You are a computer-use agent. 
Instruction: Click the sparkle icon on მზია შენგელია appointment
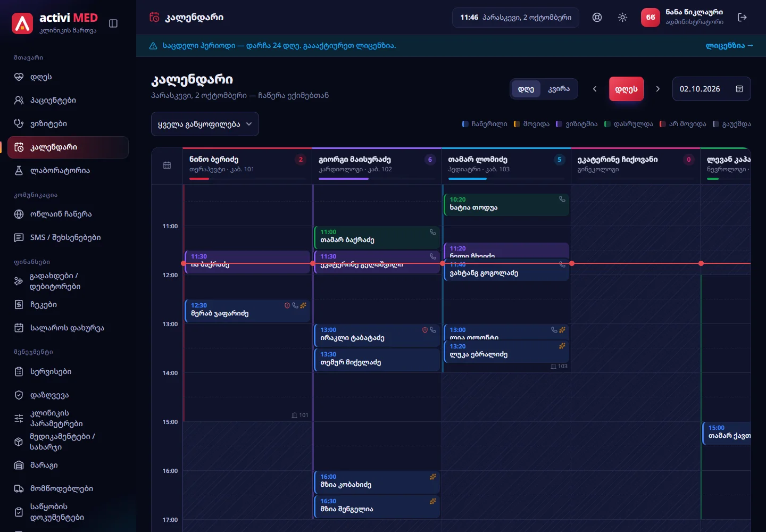[433, 501]
